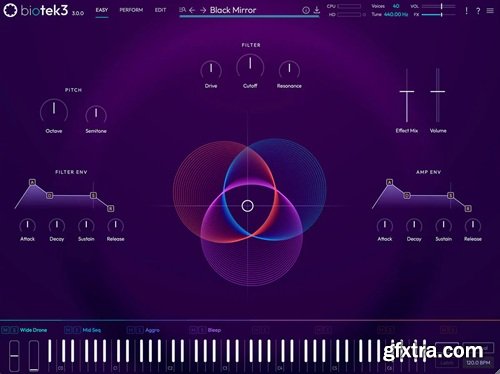Open the Black Mirror preset name
The height and width of the screenshot is (374, 500).
pos(233,10)
